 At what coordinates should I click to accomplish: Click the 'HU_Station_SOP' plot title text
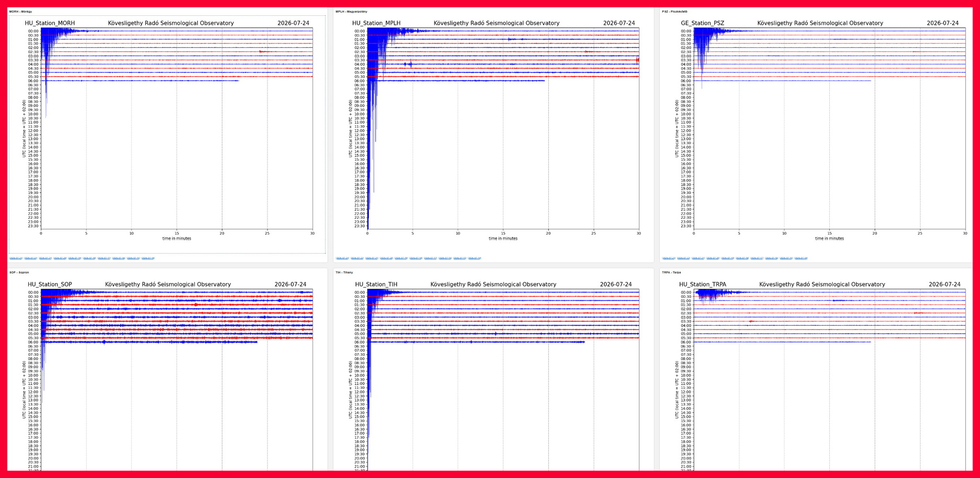pyautogui.click(x=50, y=285)
